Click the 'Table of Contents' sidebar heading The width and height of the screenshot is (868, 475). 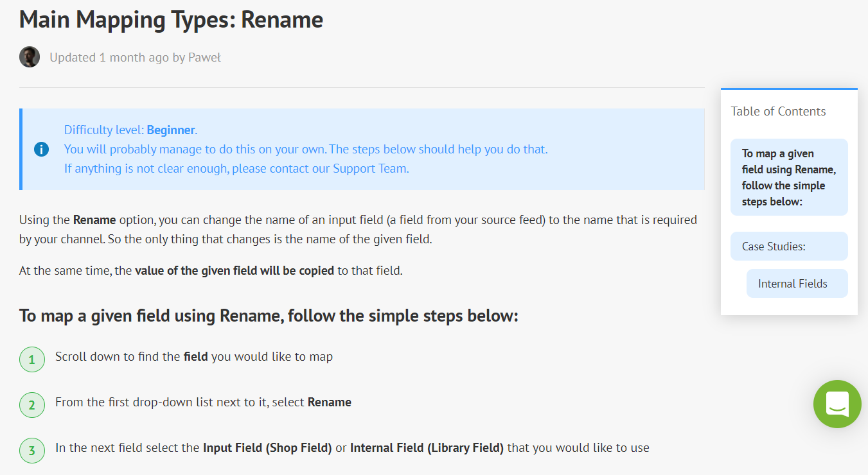point(778,111)
